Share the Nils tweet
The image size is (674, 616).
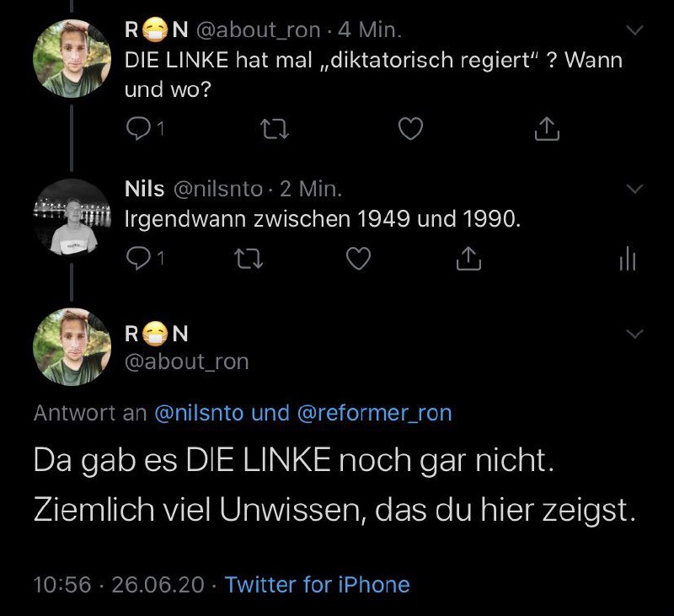click(x=468, y=261)
